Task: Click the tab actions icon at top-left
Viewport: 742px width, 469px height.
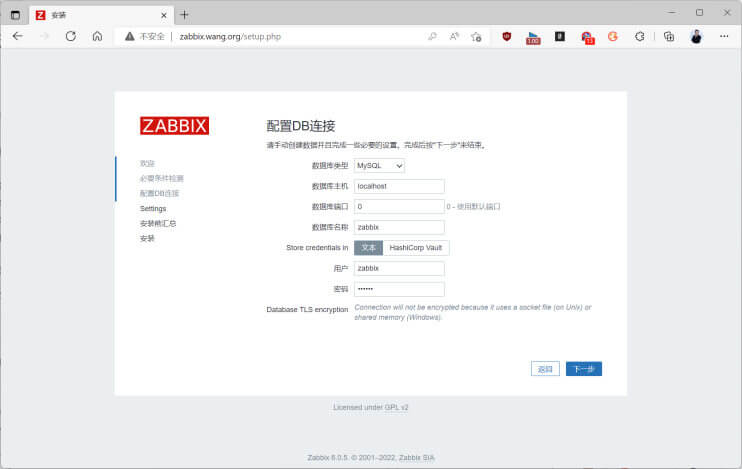Action: click(x=15, y=15)
